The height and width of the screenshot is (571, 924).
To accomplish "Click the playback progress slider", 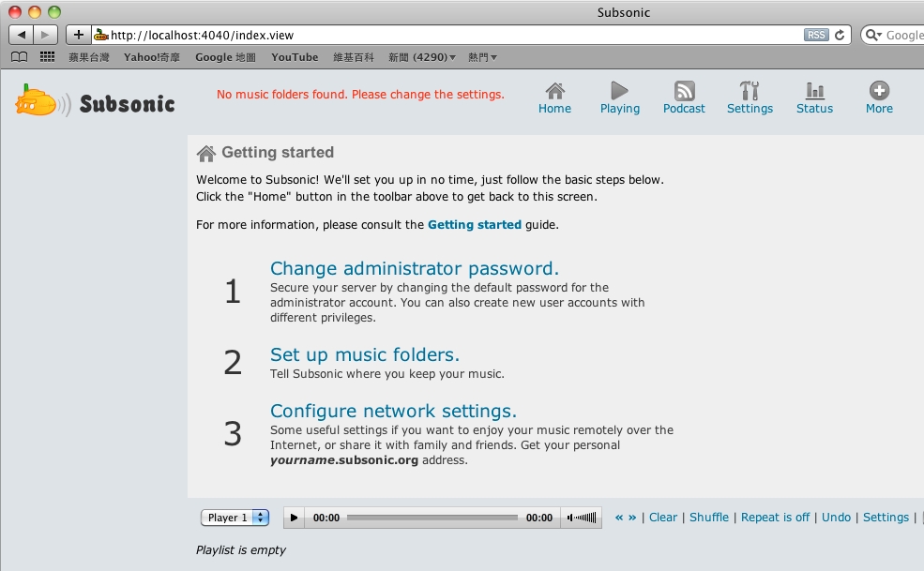I will [x=432, y=518].
